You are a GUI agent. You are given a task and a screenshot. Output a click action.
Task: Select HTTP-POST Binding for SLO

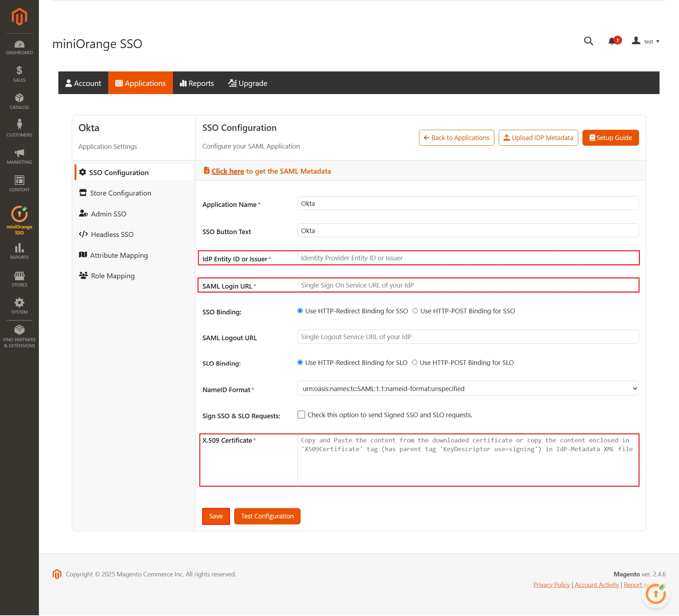[414, 362]
